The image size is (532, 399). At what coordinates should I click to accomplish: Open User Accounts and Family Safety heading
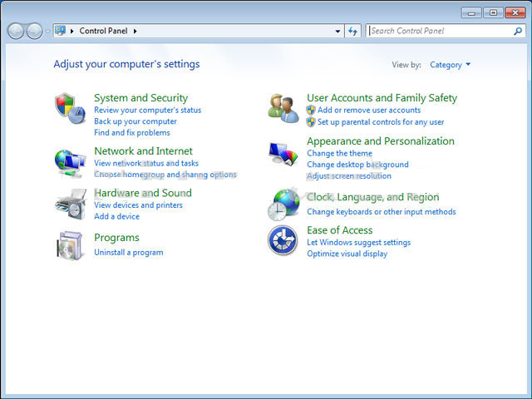(x=382, y=98)
